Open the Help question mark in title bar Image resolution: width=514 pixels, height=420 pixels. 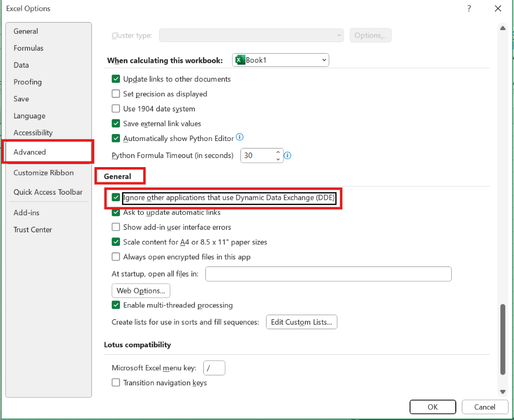(x=469, y=9)
